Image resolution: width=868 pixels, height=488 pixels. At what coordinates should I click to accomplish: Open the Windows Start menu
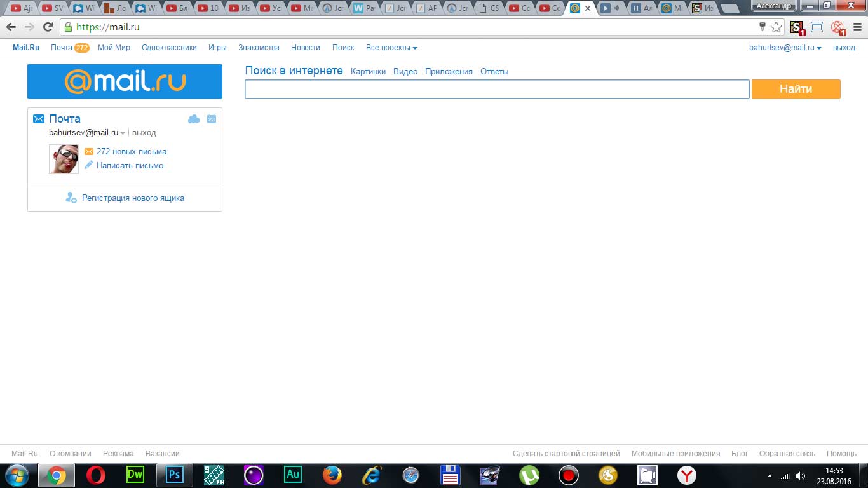(17, 475)
